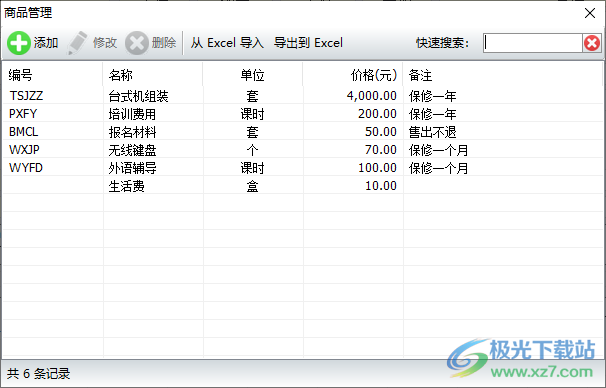Screen dimensions: 606x388
Task: Click the 4,000.00 price cell
Action: [372, 96]
